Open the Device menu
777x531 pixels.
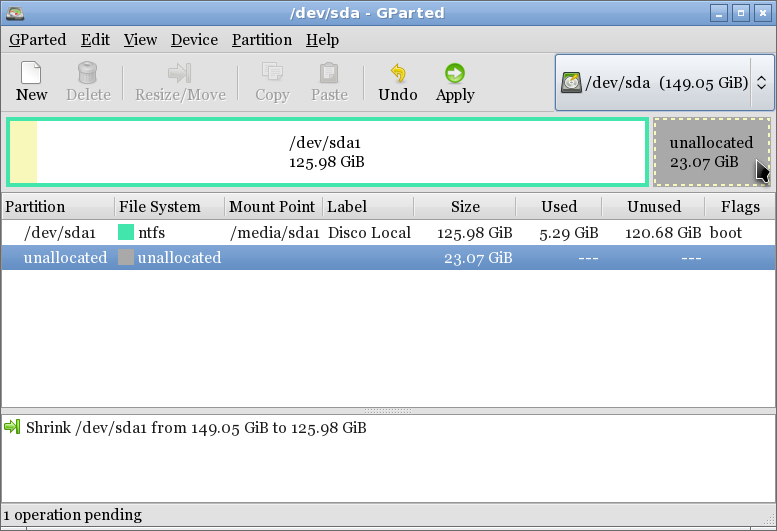pos(194,40)
